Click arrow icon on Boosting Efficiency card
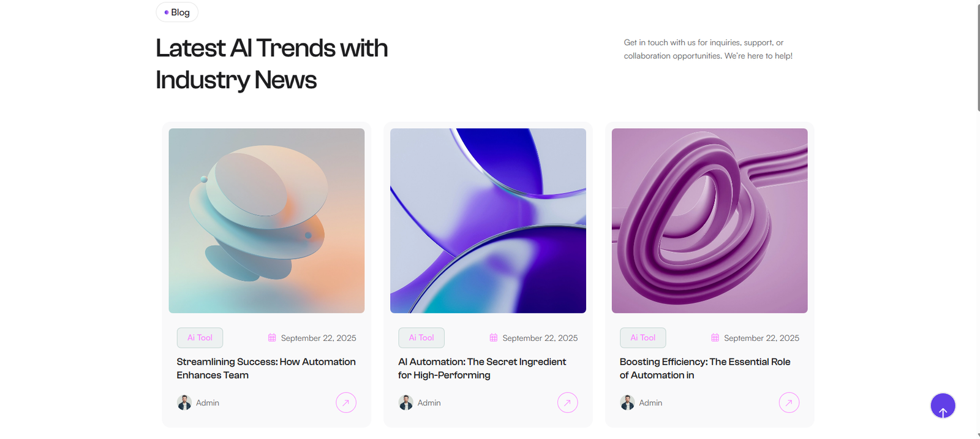The height and width of the screenshot is (439, 980). (x=789, y=403)
